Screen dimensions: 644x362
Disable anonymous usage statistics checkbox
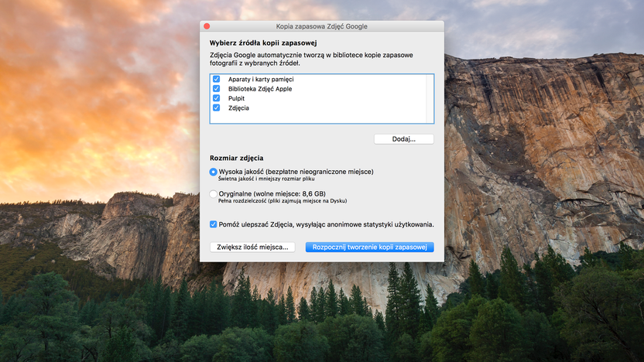[x=213, y=224]
